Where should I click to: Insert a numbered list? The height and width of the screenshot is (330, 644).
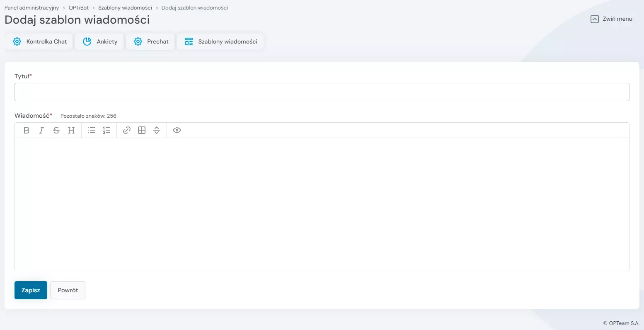pyautogui.click(x=107, y=130)
